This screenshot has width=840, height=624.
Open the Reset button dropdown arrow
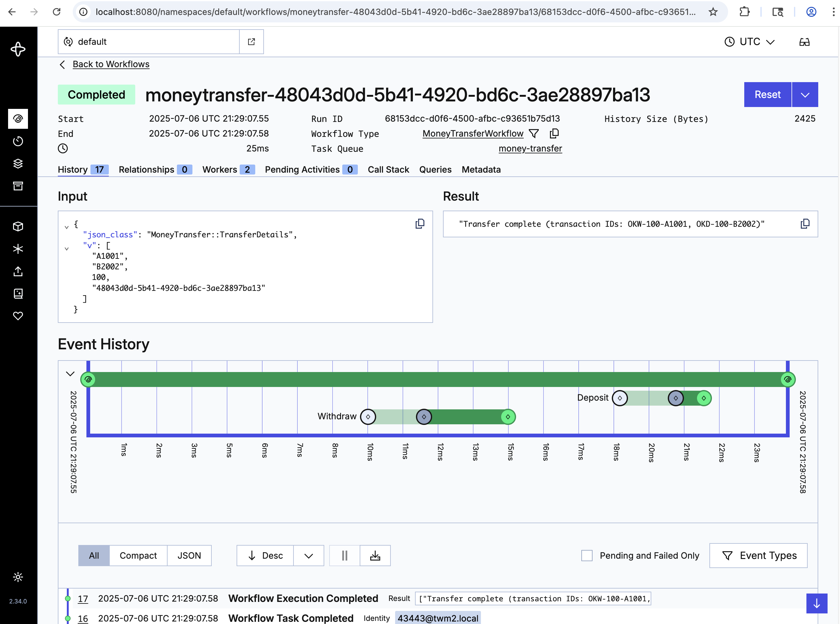pyautogui.click(x=805, y=95)
